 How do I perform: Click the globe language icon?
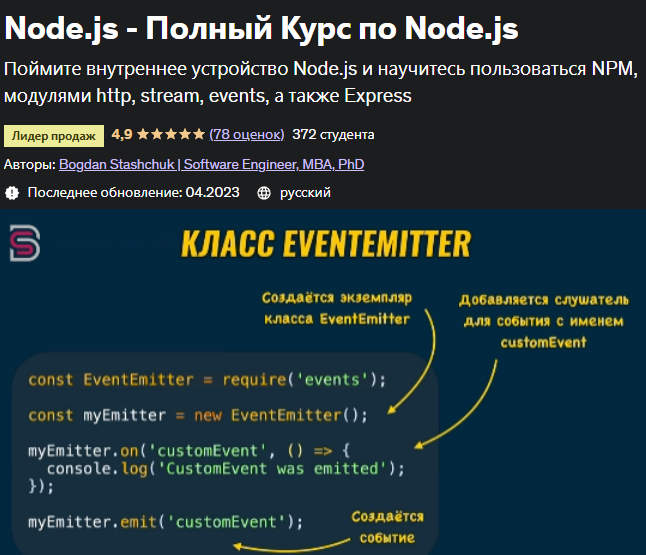pyautogui.click(x=264, y=193)
